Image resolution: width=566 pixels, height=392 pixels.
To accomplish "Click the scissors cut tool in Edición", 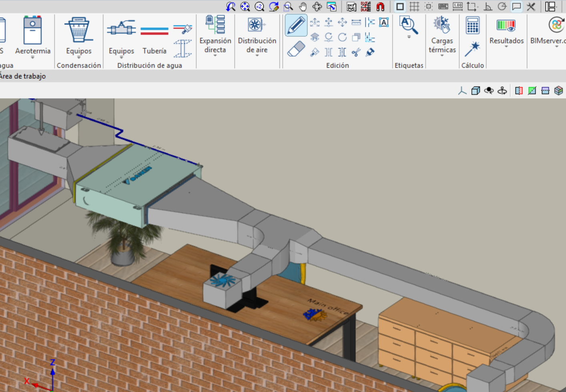I will 356,52.
